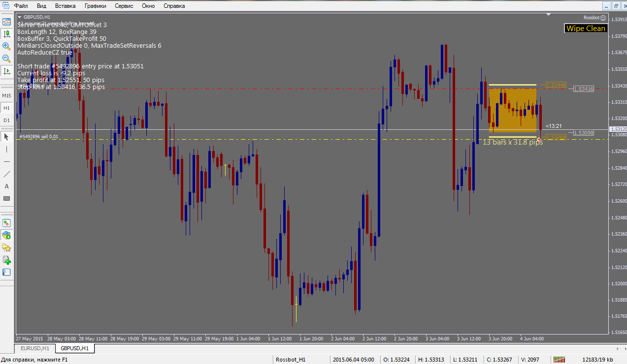Click the MetaTrader application icon in menu bar
The image size is (627, 364).
(x=5, y=6)
